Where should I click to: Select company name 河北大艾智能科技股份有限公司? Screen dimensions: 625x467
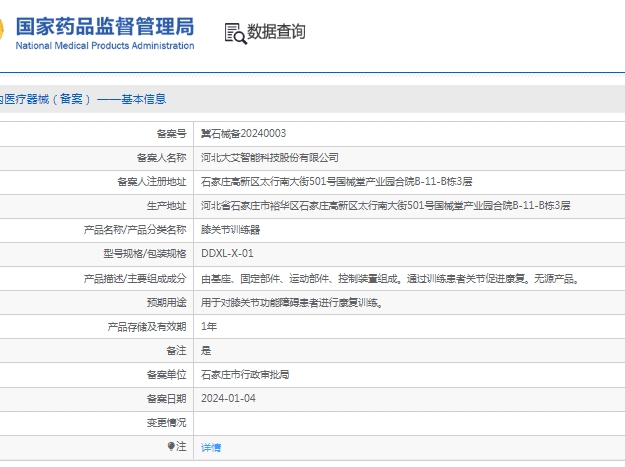point(270,158)
